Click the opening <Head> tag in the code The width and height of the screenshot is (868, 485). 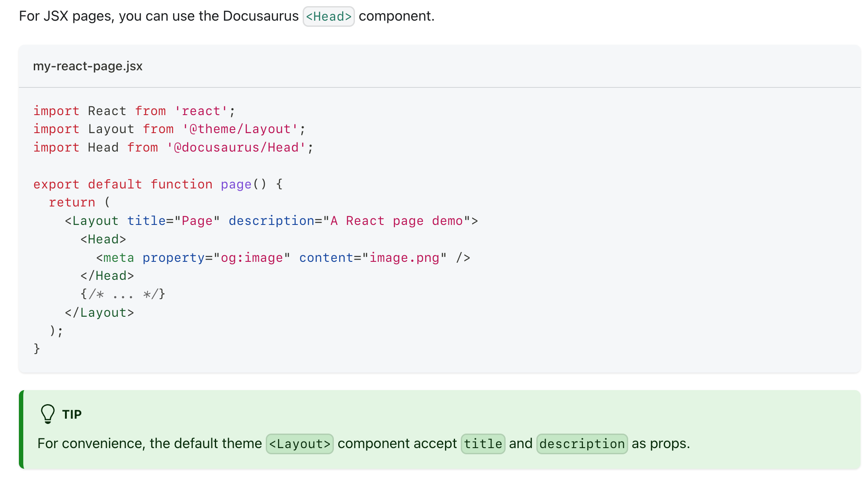(x=103, y=239)
